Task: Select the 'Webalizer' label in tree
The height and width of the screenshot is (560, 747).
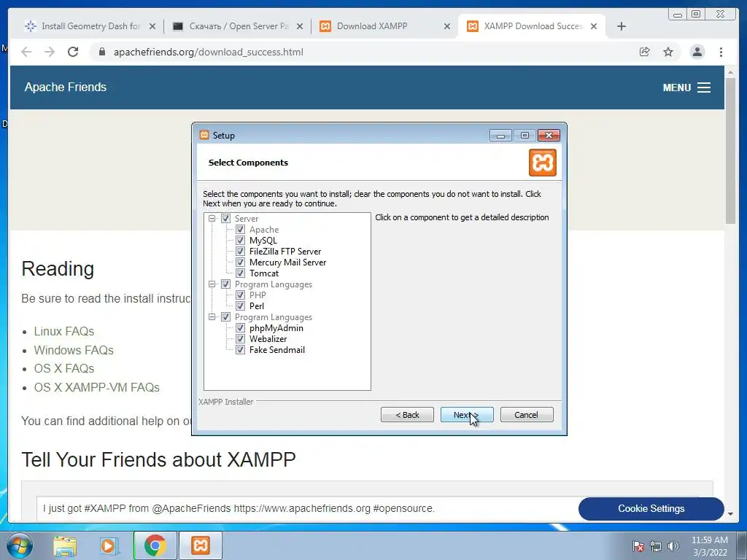Action: click(268, 339)
